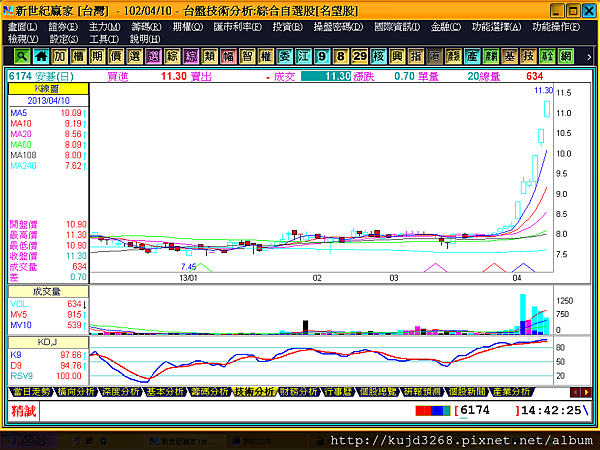Click the red-blue-teal color bar in status bar
600x450 pixels.
433,411
